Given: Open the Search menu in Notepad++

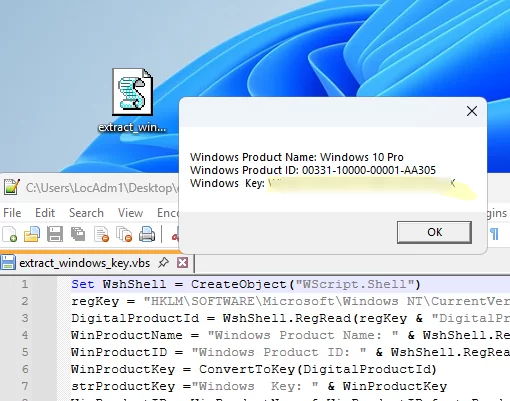Looking at the screenshot, I should (86, 213).
